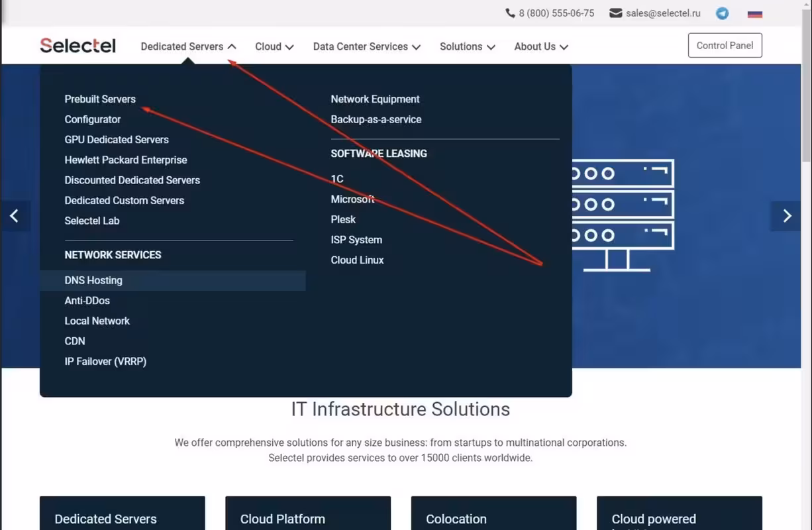Click the email envelope icon
The image size is (812, 530).
615,13
